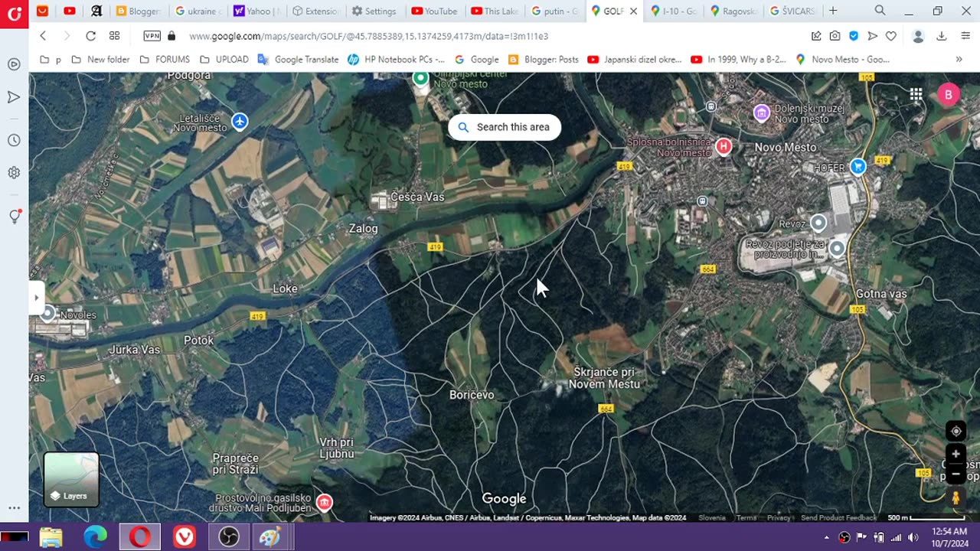
Task: Open the Blogger: Posts bookmark
Action: 544,59
